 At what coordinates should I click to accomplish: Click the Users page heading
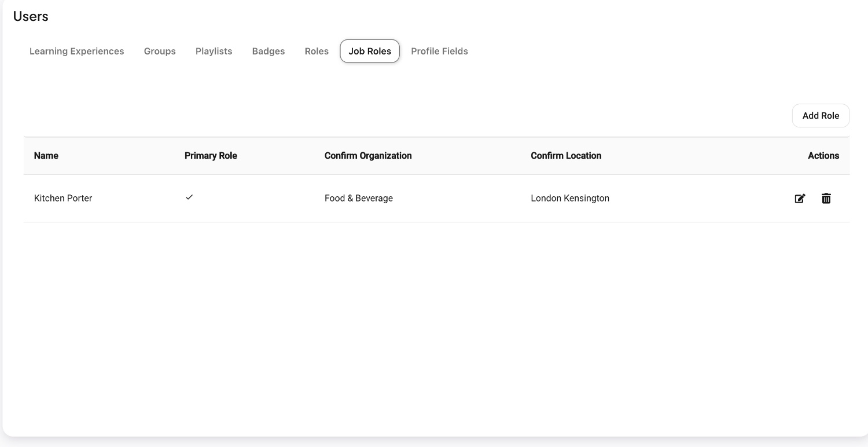click(x=31, y=16)
